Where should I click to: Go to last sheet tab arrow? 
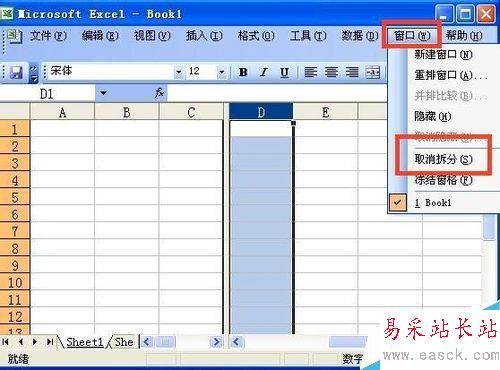pos(50,342)
